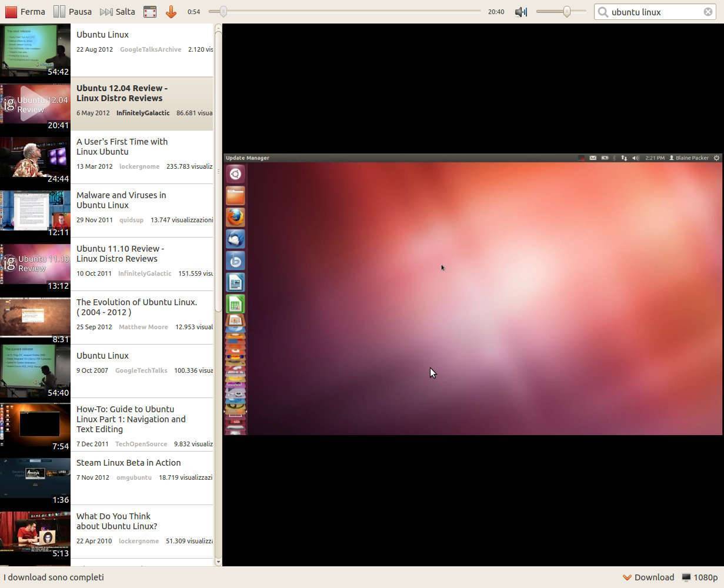Screen dimensions: 724x588
Task: Pause the video using Pausa
Action: tap(73, 12)
